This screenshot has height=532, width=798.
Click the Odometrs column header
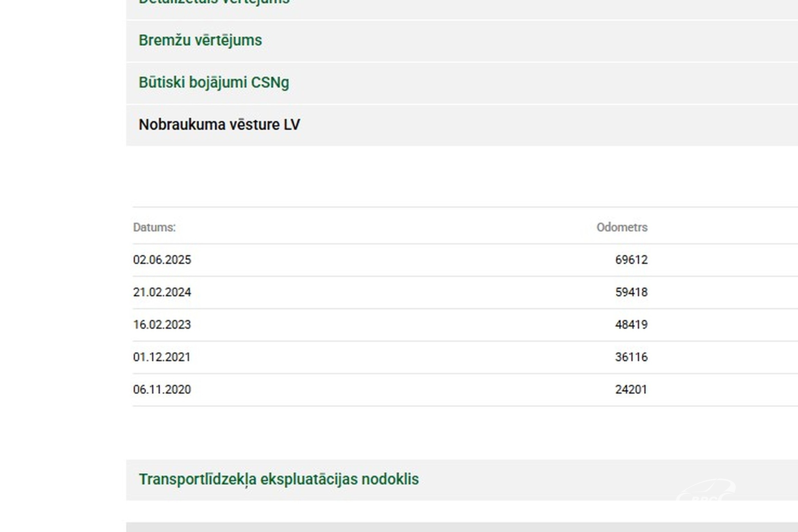coord(622,227)
